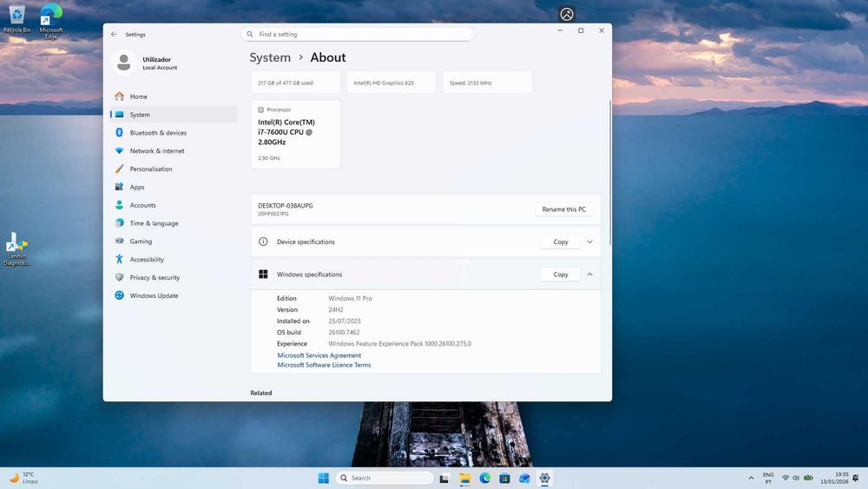Copy the Device specifications

(x=560, y=242)
